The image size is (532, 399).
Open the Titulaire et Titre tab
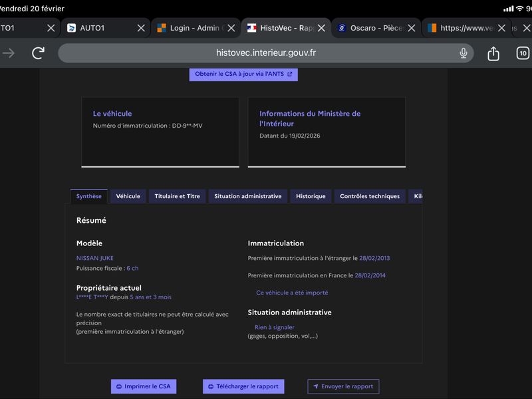(177, 196)
